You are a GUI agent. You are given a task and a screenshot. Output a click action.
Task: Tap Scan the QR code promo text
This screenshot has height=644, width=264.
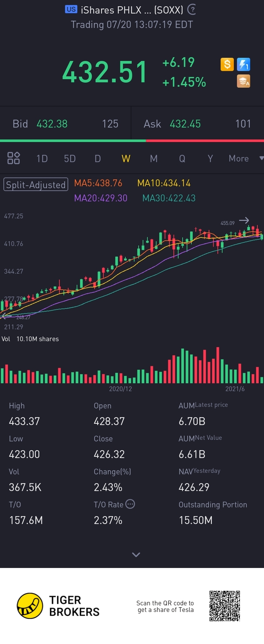pyautogui.click(x=165, y=606)
